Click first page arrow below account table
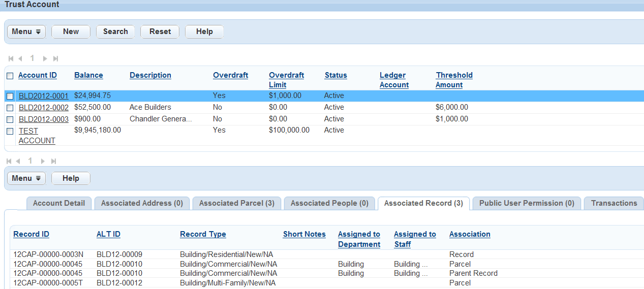 click(x=9, y=161)
